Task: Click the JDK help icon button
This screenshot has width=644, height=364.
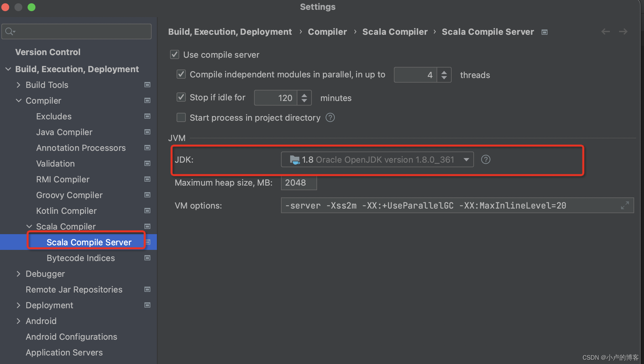Action: click(x=486, y=159)
